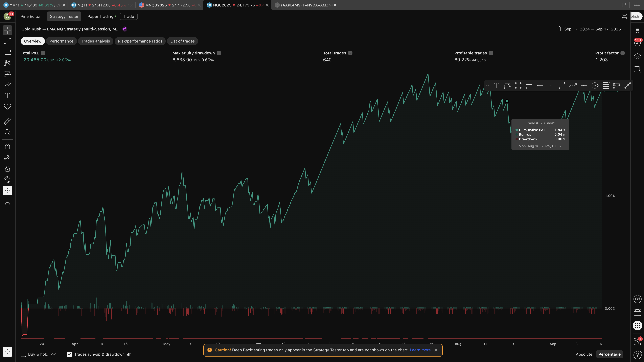Screen dimensions: 644x362
Task: Pick the horizontal line tool in floating bar
Action: tap(584, 86)
